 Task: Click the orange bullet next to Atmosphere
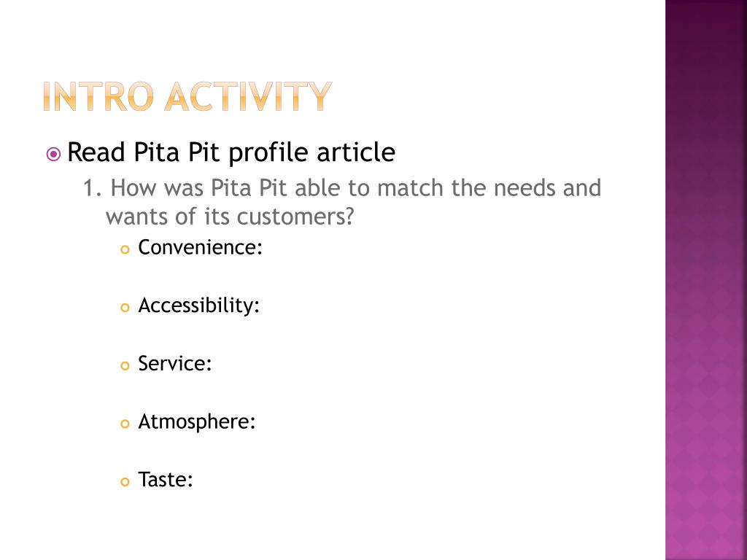(x=125, y=424)
